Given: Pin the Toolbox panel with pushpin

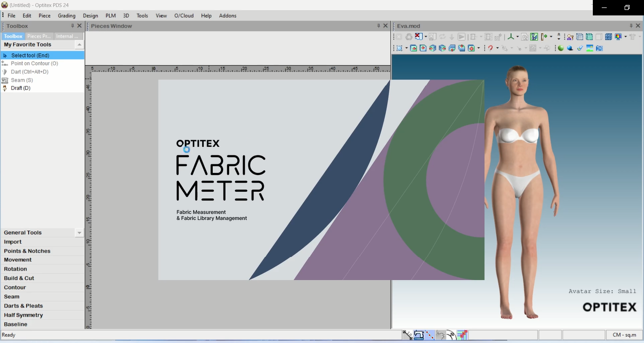Looking at the screenshot, I should tap(72, 26).
